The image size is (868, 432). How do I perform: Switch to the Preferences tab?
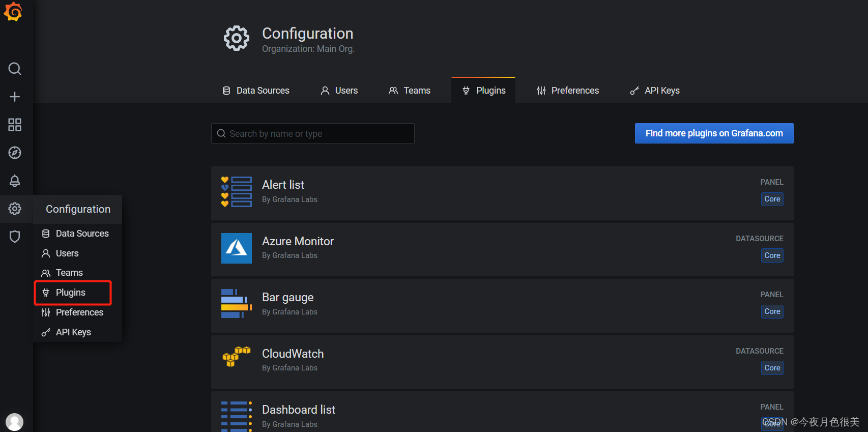point(568,91)
